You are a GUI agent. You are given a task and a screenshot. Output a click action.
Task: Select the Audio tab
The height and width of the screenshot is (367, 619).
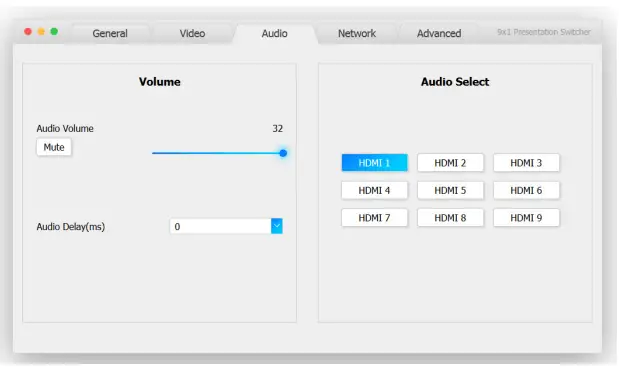click(274, 34)
